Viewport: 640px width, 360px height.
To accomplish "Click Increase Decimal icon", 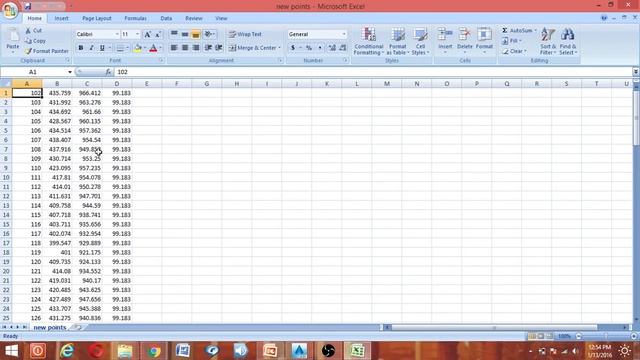I will point(332,48).
